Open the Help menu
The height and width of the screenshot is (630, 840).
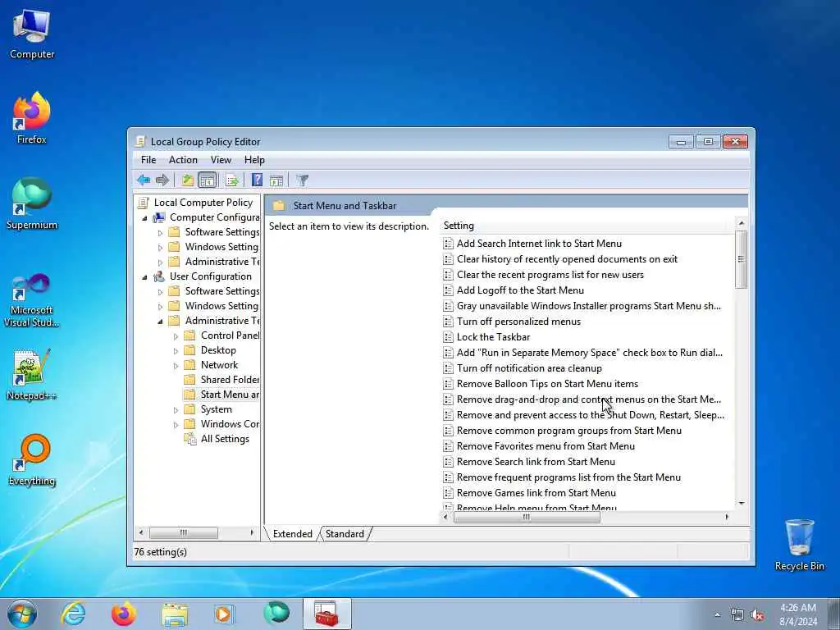point(254,160)
